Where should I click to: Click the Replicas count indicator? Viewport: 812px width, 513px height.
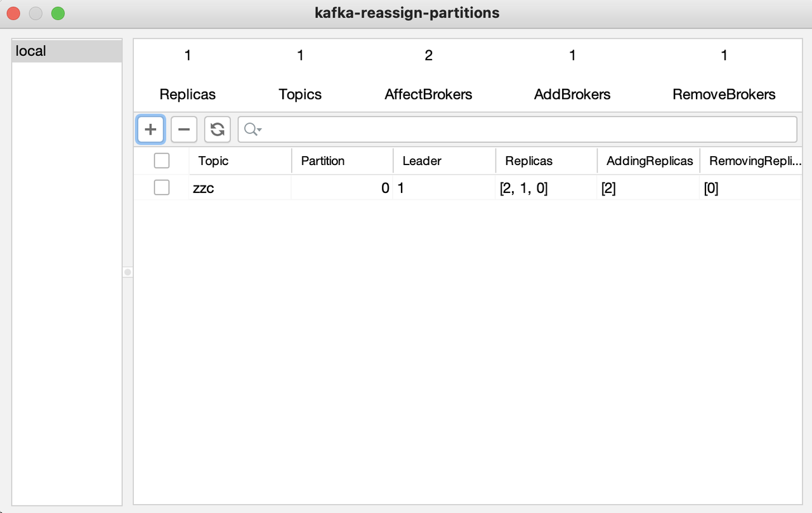pos(187,55)
